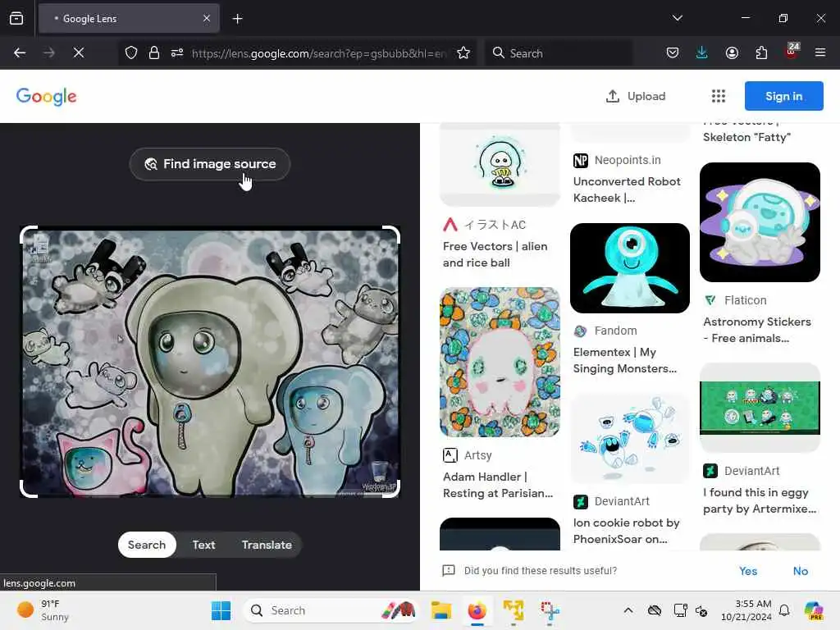Screen dimensions: 840x630
Task: Open Copilot icon in the taskbar corner
Action: pyautogui.click(x=813, y=610)
